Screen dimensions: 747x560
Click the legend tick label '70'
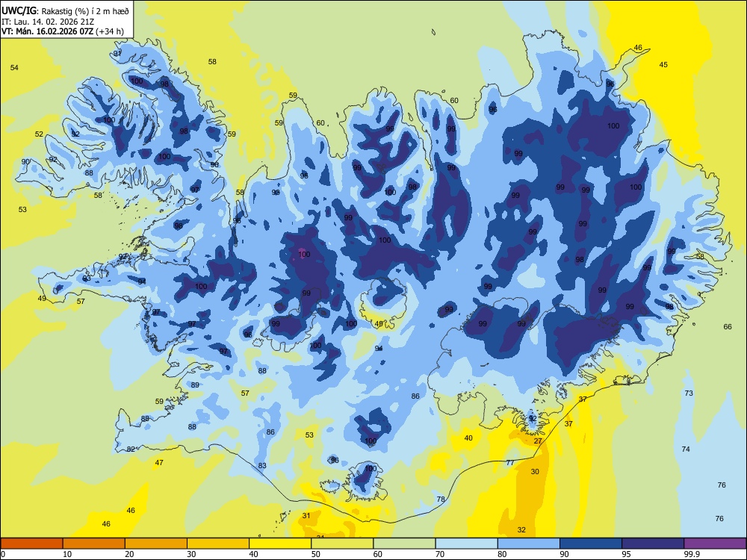tap(440, 554)
